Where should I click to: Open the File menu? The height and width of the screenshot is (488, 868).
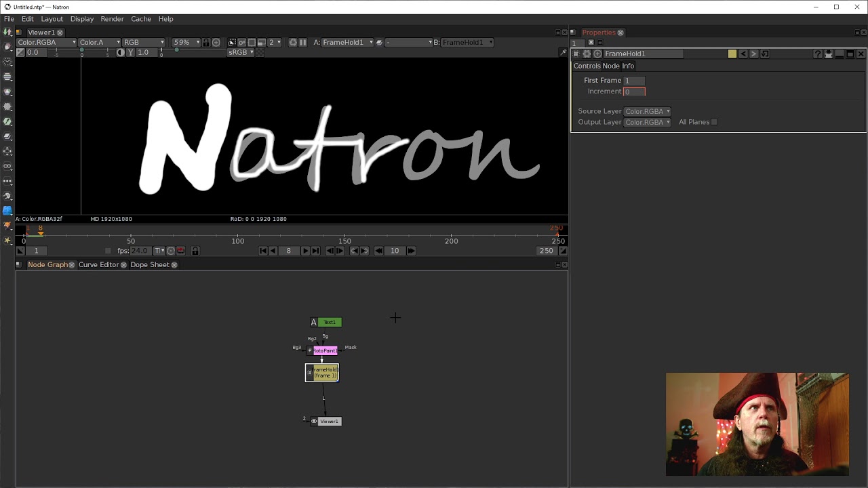coord(9,19)
